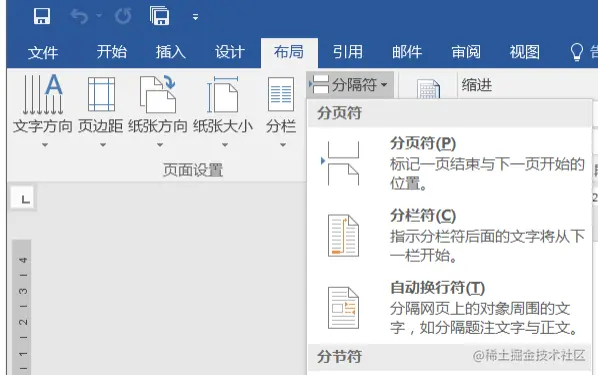Image resolution: width=598 pixels, height=375 pixels.
Task: Expand the 纸张大小 dropdown arrow
Action: point(225,145)
